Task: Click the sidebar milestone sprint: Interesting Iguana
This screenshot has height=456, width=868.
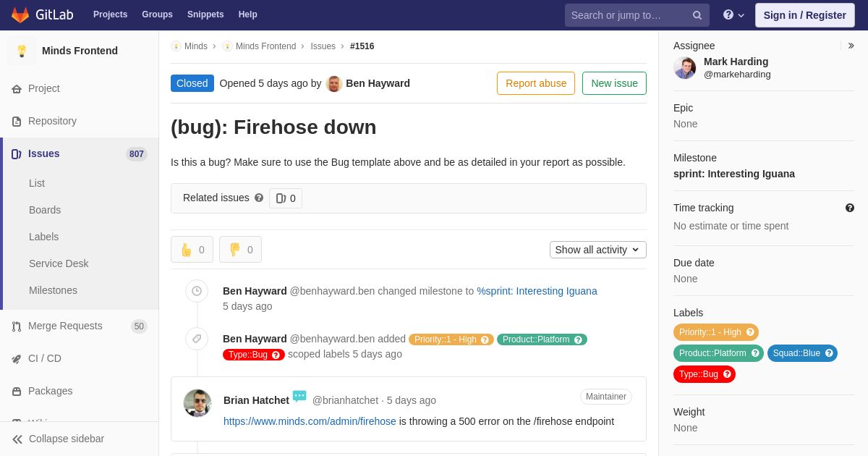Action: (734, 174)
